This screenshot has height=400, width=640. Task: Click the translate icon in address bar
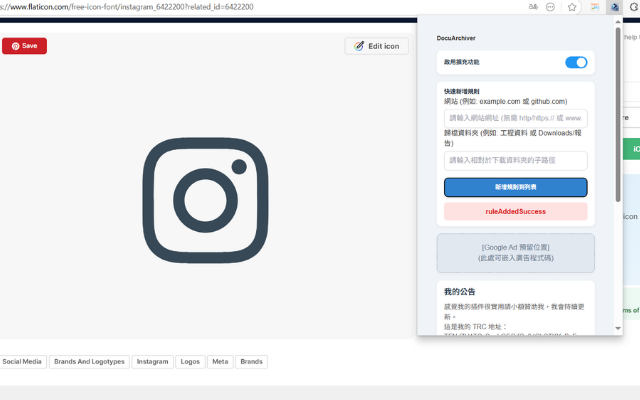(533, 7)
